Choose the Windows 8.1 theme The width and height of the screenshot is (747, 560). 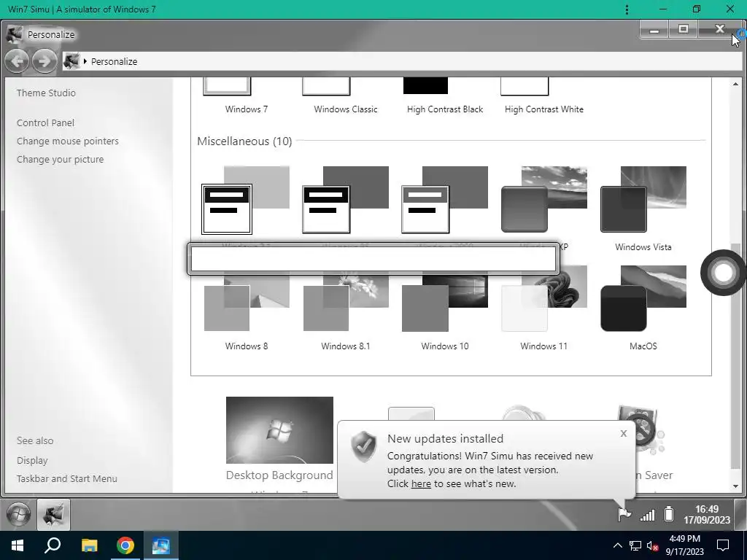click(345, 308)
